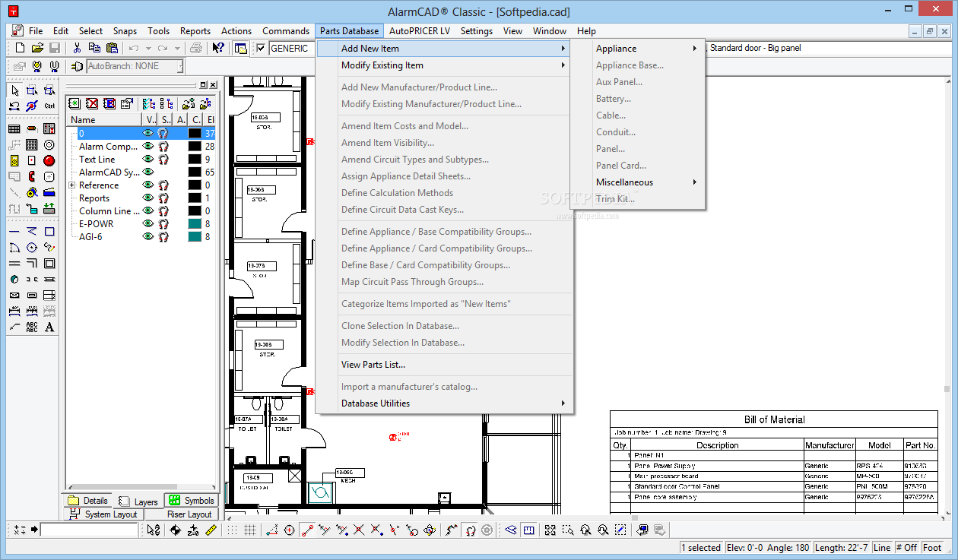Open layer properties icon

tap(127, 103)
